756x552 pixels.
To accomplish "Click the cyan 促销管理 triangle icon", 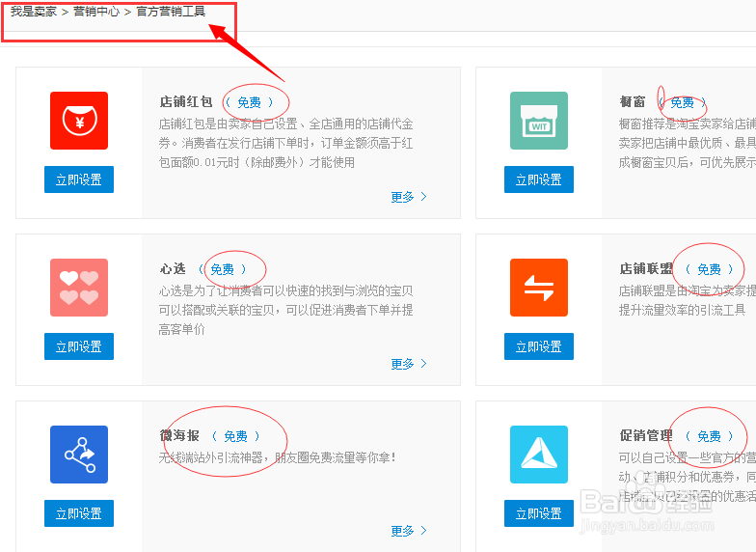I will [x=539, y=455].
